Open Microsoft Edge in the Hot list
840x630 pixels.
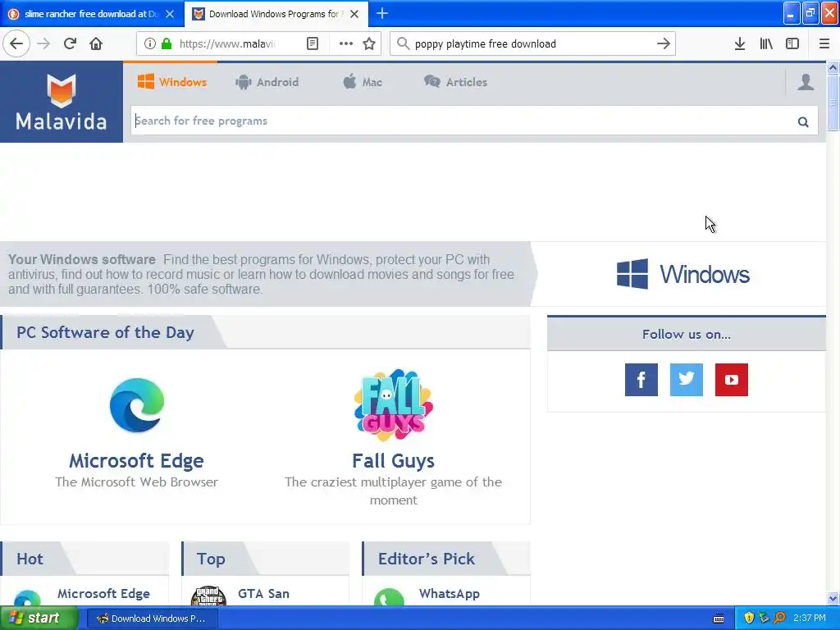coord(103,594)
